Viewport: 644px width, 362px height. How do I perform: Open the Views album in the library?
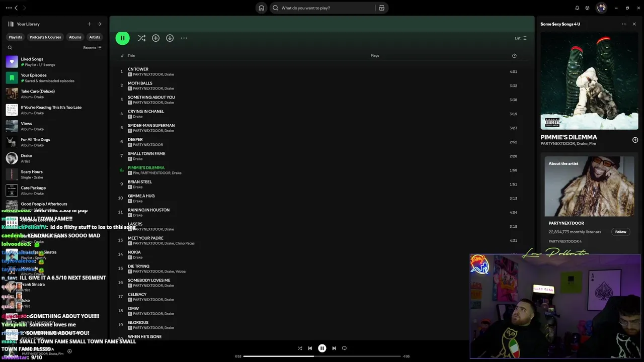[x=54, y=126]
